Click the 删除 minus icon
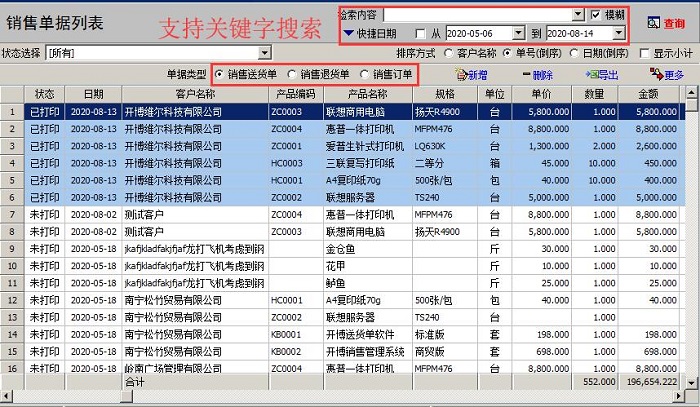Viewport: 700px width, 407px height. (x=526, y=74)
